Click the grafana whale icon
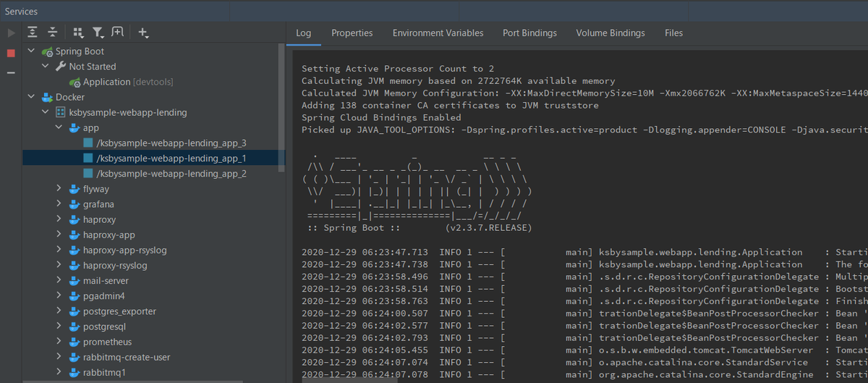The width and height of the screenshot is (868, 383). pos(75,203)
